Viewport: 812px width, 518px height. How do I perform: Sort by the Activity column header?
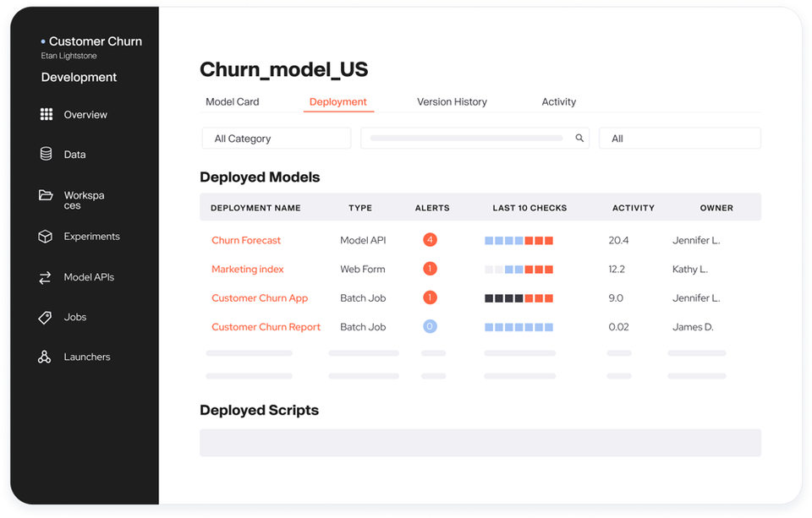click(x=634, y=208)
